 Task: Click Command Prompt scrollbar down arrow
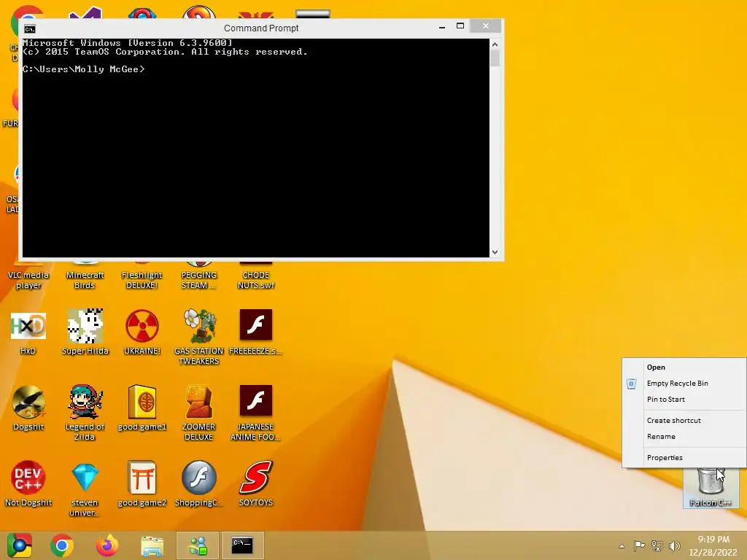[x=495, y=252]
